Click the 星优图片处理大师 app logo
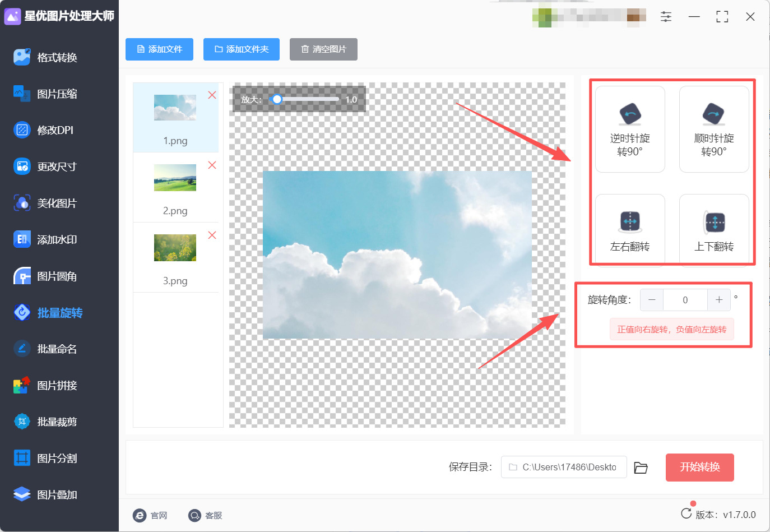The width and height of the screenshot is (770, 532). pos(12,16)
